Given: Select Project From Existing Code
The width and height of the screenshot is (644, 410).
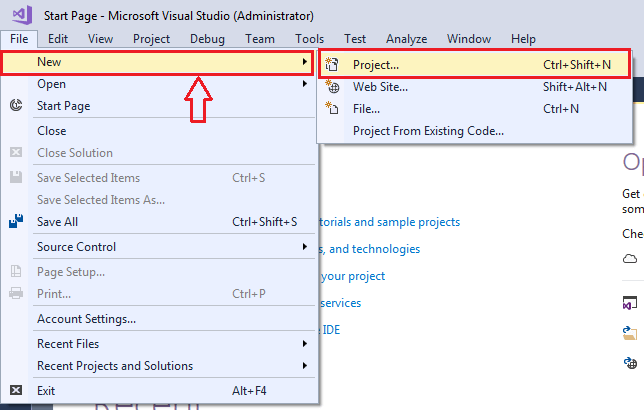Looking at the screenshot, I should point(428,131).
